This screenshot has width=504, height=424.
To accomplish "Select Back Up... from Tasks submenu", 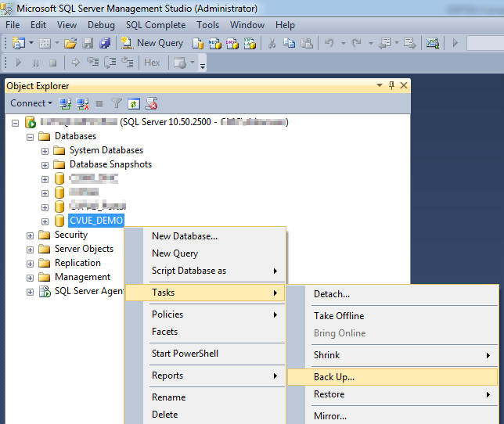I will point(334,377).
